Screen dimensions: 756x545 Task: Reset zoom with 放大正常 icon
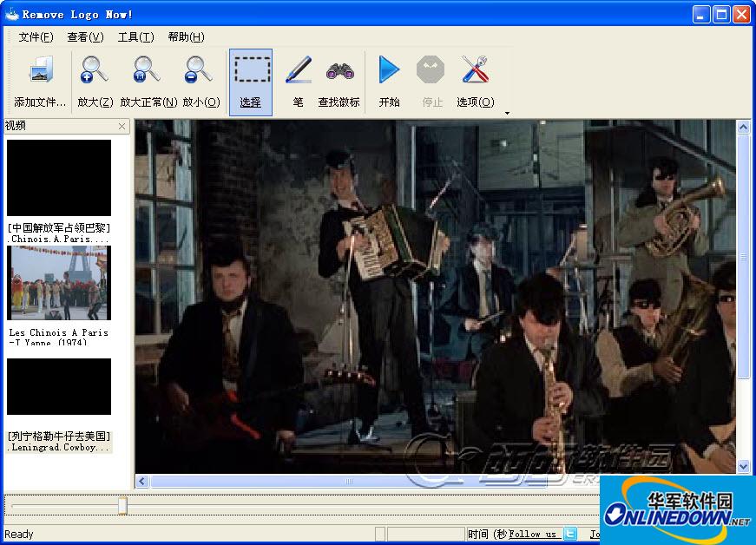click(x=147, y=71)
